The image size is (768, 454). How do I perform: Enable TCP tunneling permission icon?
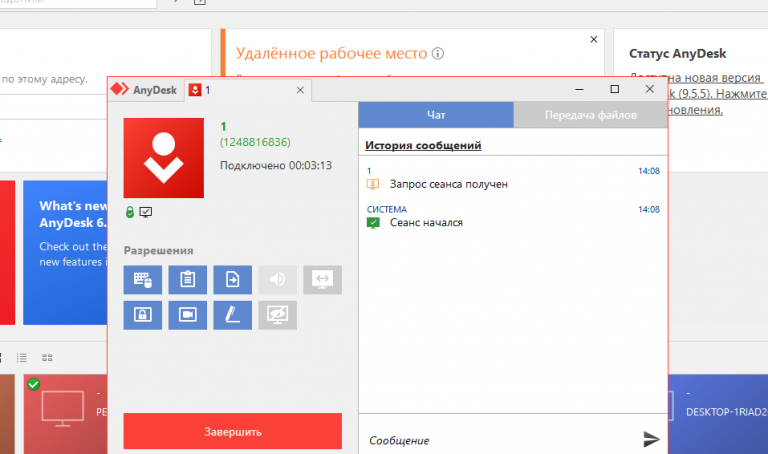(x=322, y=280)
